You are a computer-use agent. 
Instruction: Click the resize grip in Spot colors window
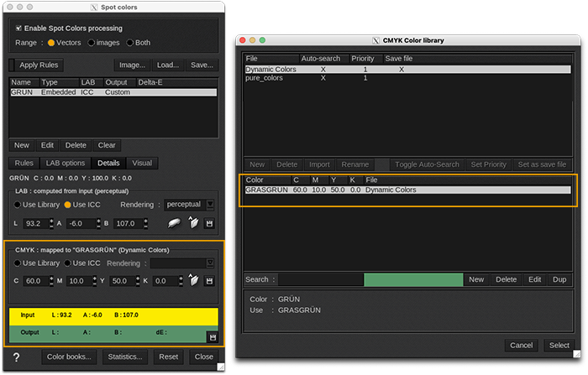pyautogui.click(x=221, y=366)
